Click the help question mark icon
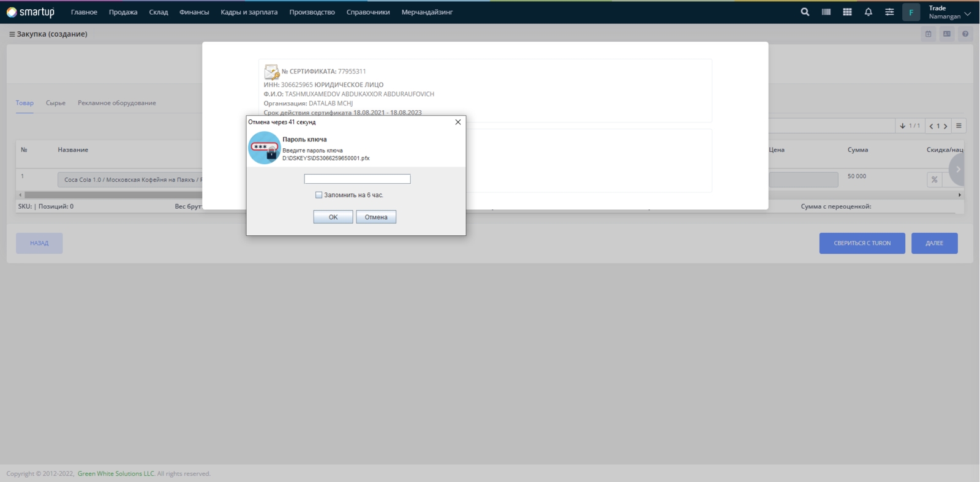Image resolution: width=980 pixels, height=482 pixels. [x=965, y=34]
